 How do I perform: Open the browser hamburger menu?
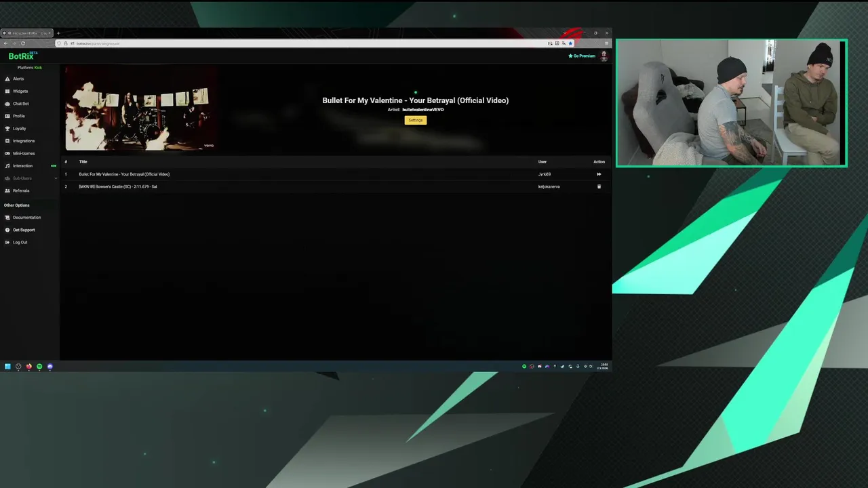click(x=606, y=43)
